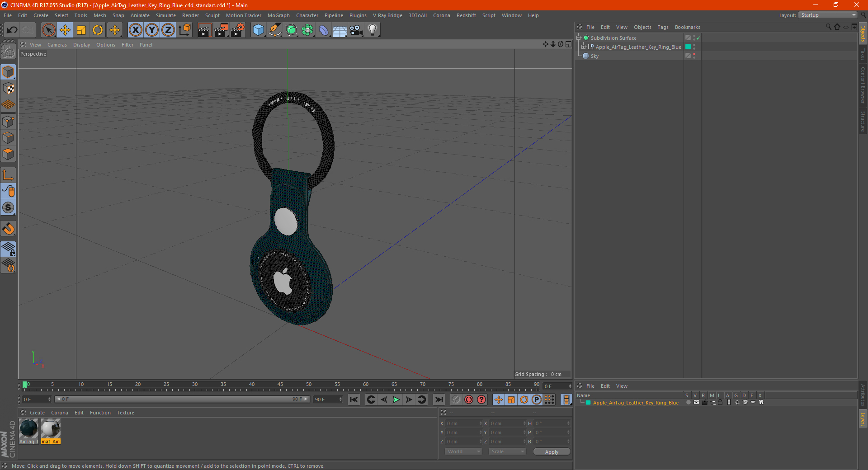Toggle the coordinate system icon

(x=184, y=30)
